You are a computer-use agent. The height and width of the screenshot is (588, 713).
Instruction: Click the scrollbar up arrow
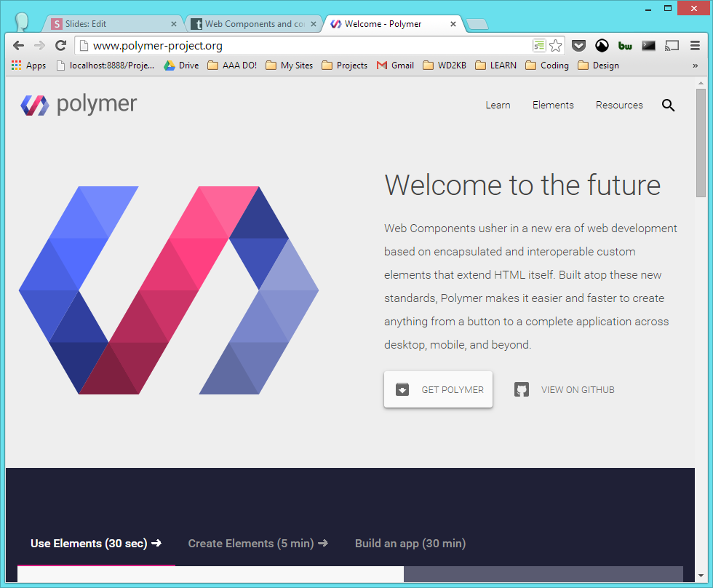coord(701,83)
